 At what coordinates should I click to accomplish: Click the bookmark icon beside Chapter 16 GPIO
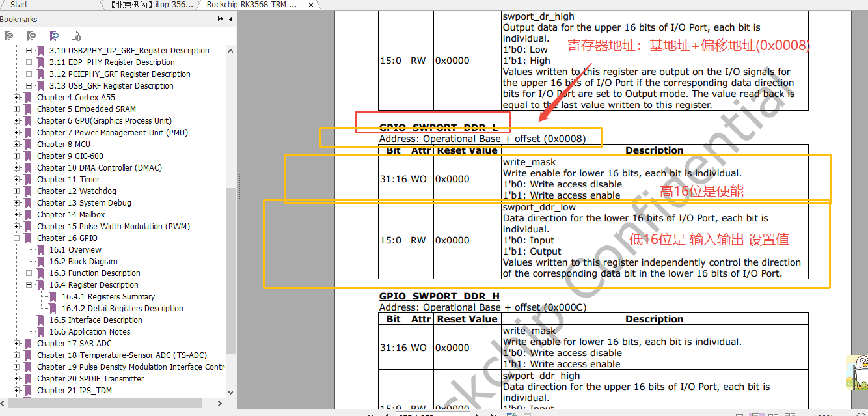click(28, 238)
